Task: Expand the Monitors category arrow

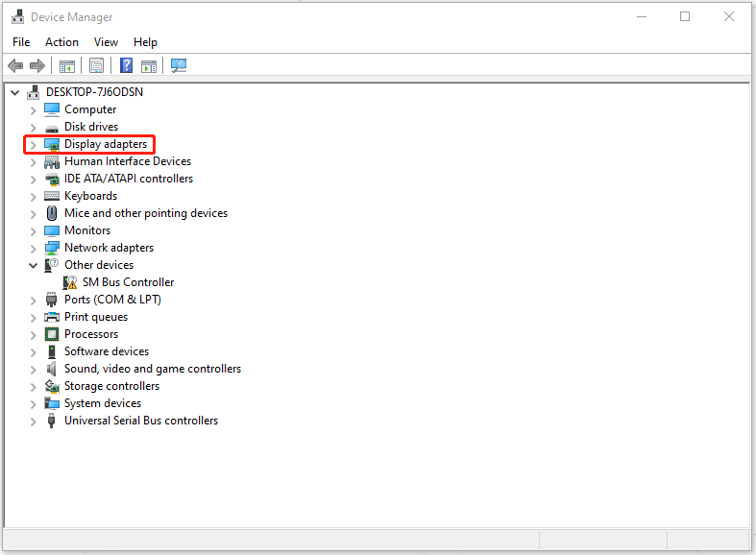Action: (x=33, y=231)
